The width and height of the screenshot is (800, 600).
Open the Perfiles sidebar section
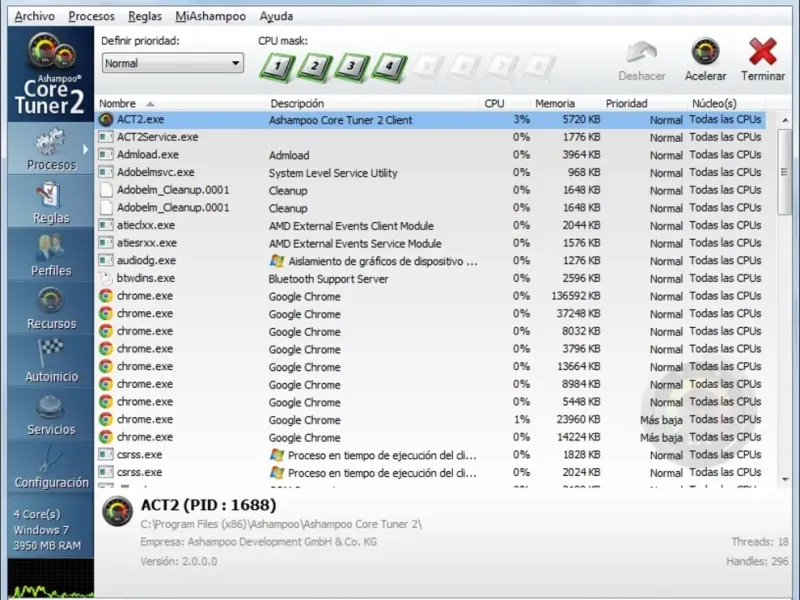coord(51,255)
